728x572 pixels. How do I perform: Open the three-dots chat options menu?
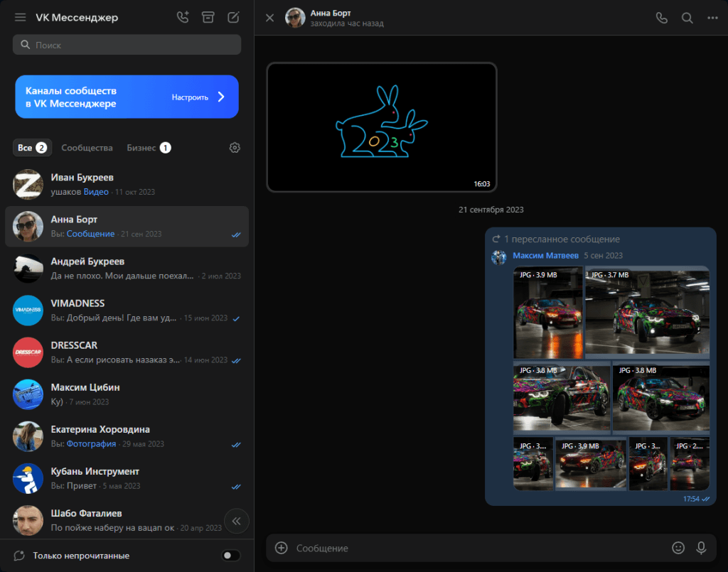pyautogui.click(x=712, y=18)
